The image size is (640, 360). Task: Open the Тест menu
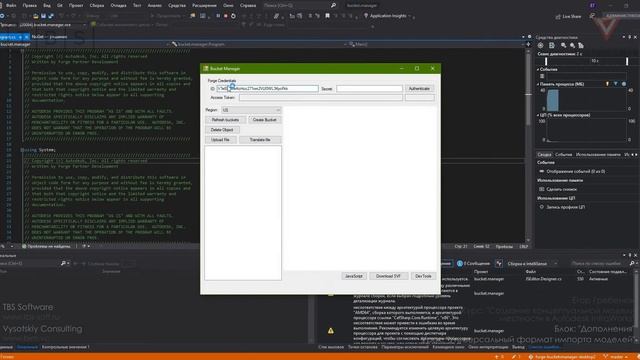[137, 6]
